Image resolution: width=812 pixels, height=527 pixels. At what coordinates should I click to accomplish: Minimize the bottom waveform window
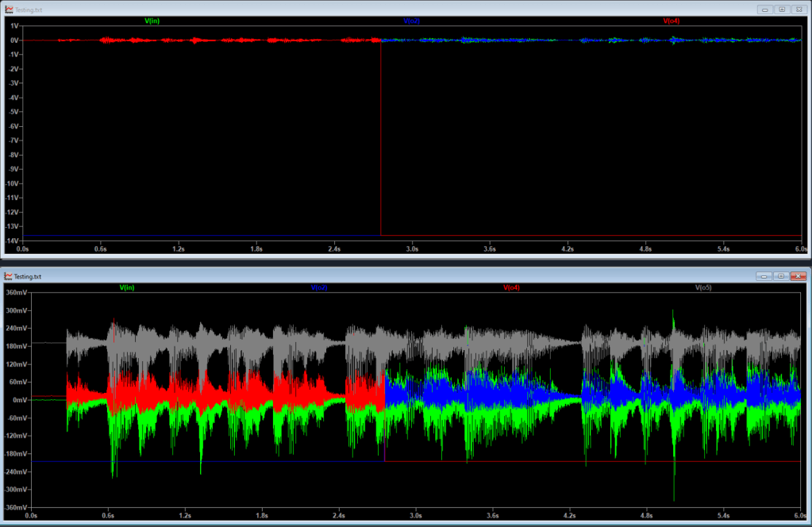[764, 276]
